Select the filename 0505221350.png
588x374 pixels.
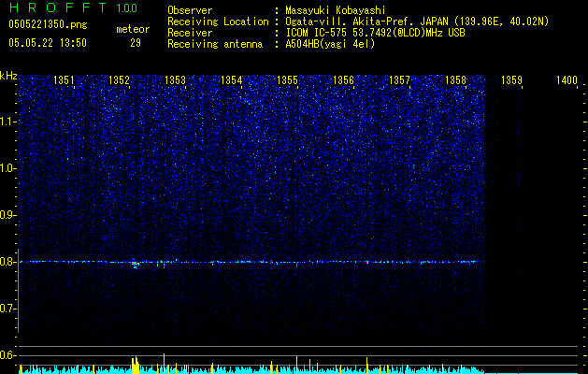pos(48,24)
